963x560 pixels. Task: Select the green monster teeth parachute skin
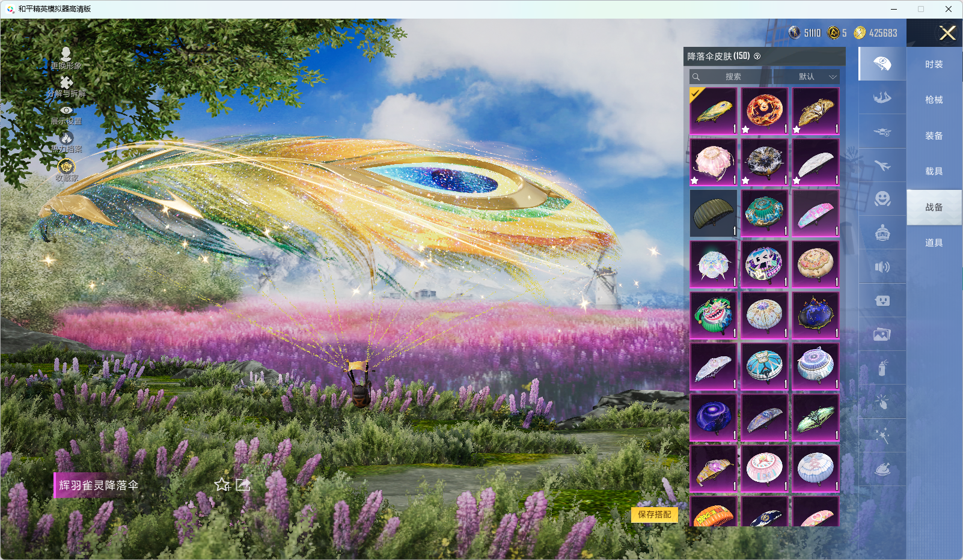pyautogui.click(x=714, y=315)
